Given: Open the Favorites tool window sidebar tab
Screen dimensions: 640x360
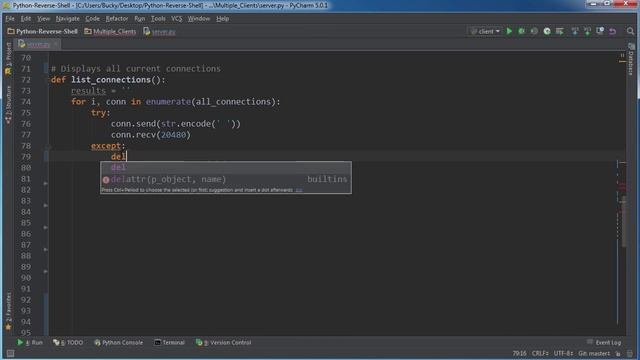Looking at the screenshot, I should 8,311.
